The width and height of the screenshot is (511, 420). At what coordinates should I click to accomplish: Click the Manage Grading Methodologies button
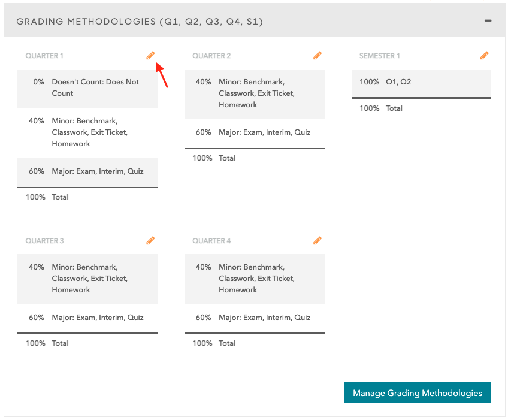(417, 392)
